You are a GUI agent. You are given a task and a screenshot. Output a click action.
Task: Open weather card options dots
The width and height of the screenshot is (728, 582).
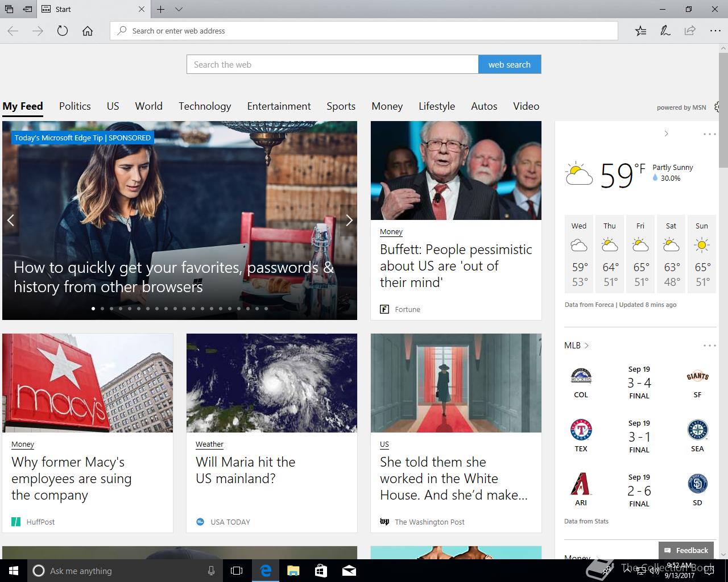pos(709,134)
